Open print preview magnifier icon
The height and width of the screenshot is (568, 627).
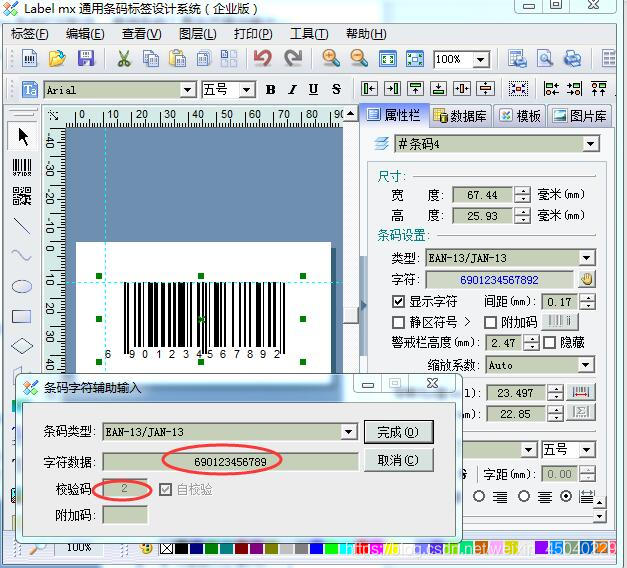coord(545,59)
